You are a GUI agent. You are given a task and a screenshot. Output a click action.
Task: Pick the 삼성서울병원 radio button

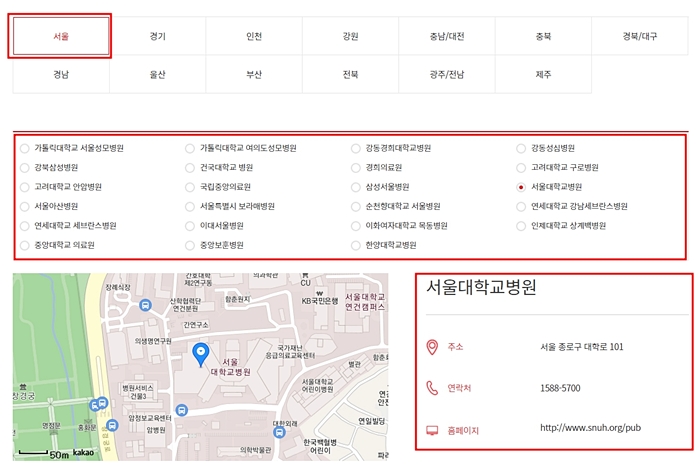click(355, 187)
